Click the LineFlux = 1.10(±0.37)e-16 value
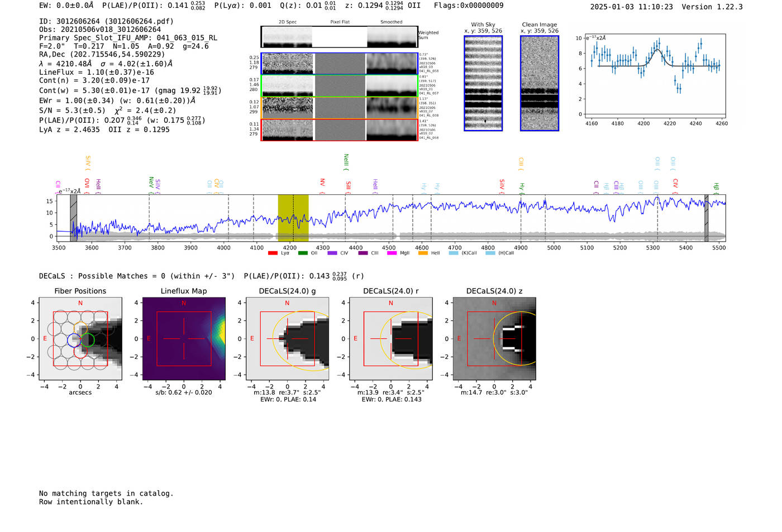The image size is (782, 532). 97,73
